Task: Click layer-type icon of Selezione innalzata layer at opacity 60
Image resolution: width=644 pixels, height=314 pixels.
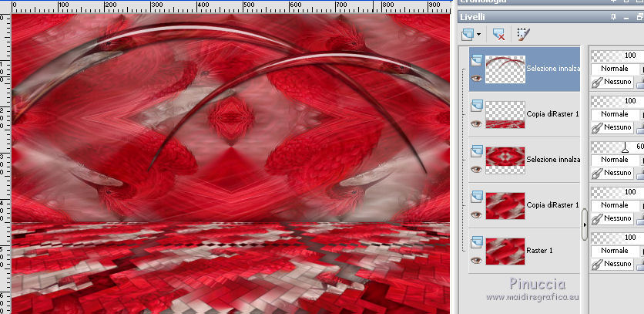Action: 476,152
